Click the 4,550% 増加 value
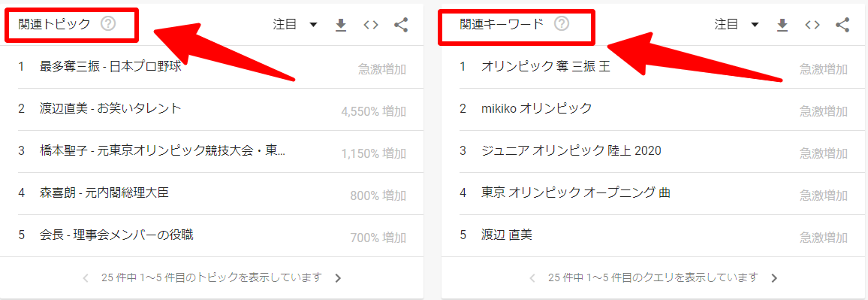Viewport: 868px width, 300px height. coord(374,111)
